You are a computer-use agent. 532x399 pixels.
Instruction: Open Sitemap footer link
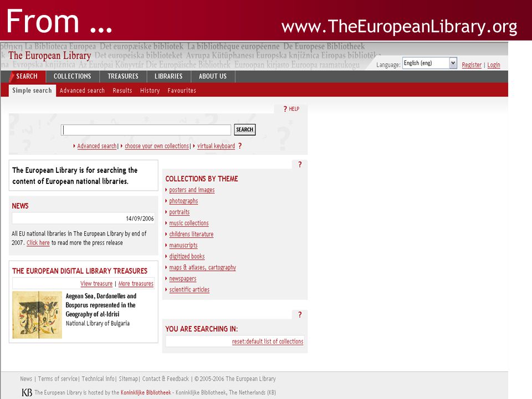128,379
